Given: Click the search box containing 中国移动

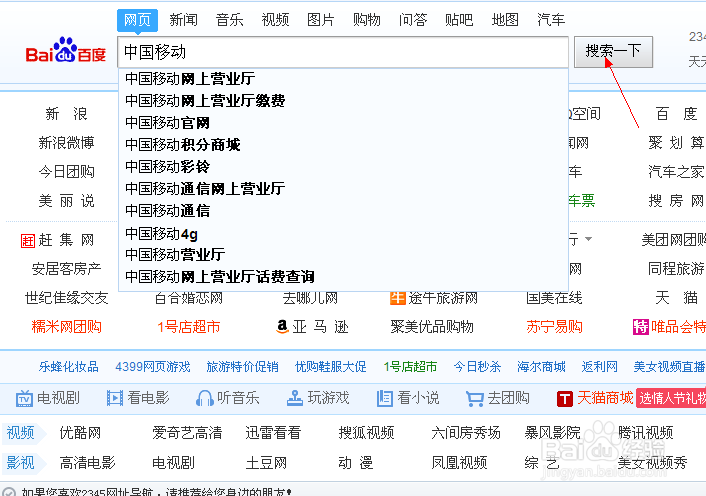Looking at the screenshot, I should tap(343, 52).
